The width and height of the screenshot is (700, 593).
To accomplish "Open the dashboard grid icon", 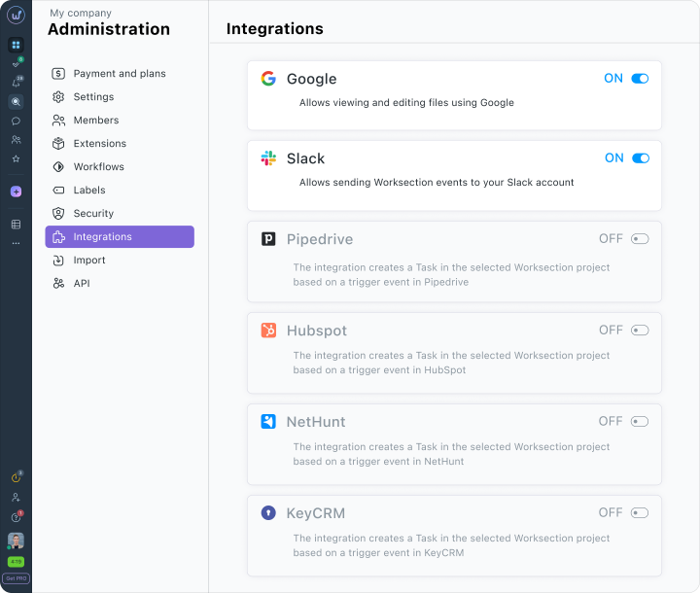I will [17, 45].
